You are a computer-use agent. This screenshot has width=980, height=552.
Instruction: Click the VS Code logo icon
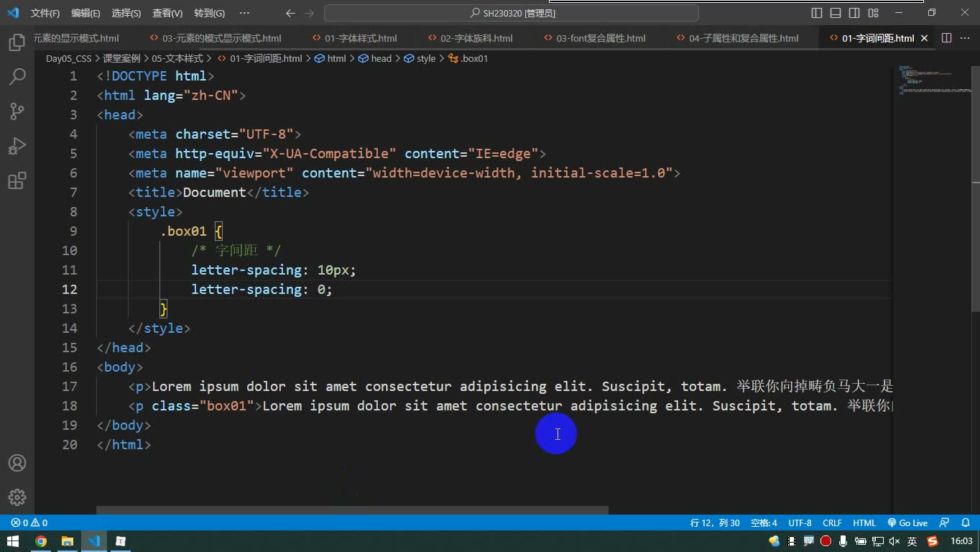pos(12,13)
